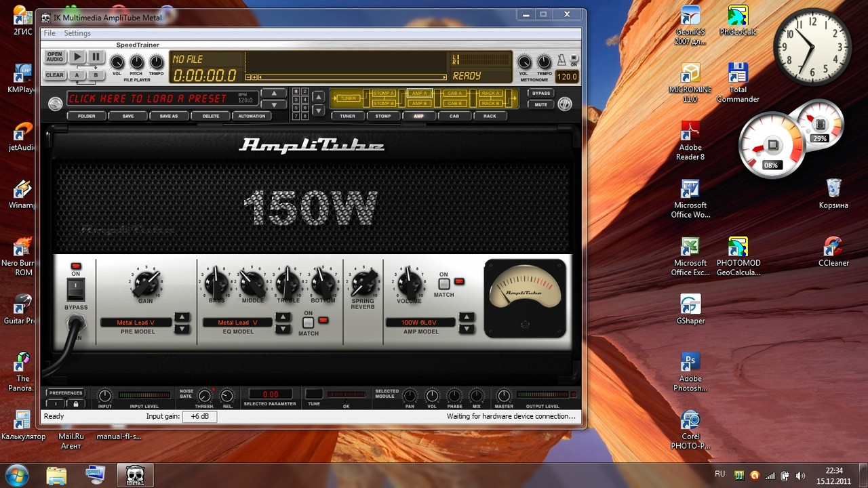
Task: Click the DELETE preset button
Action: click(x=211, y=116)
